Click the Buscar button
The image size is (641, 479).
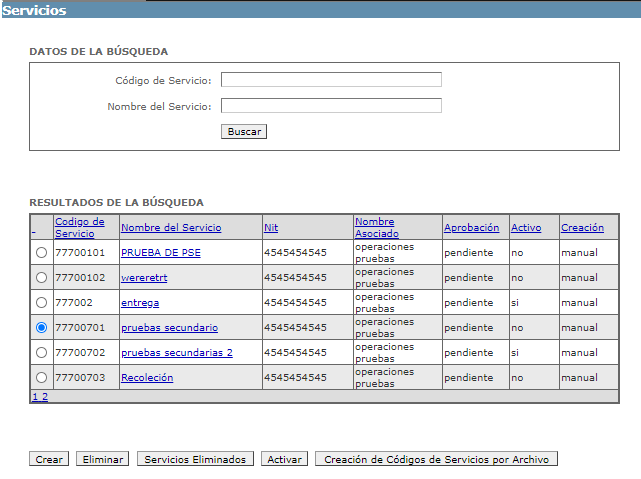[244, 132]
